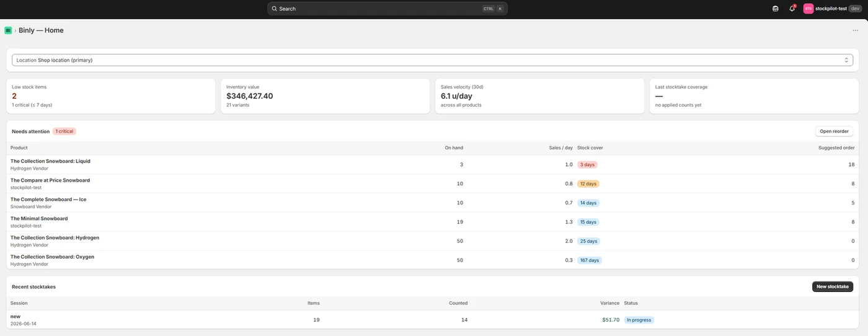
Task: Open the Location Shop location dropdown
Action: tap(433, 60)
